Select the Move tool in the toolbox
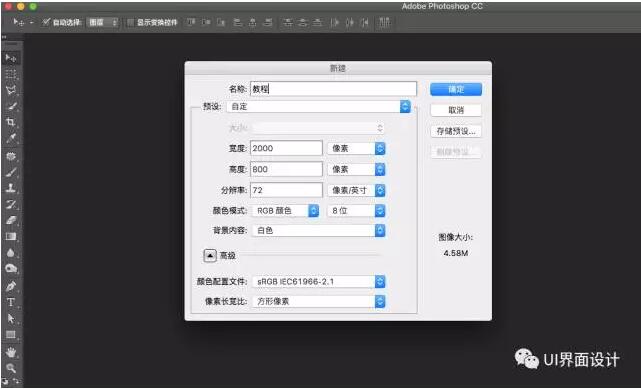The width and height of the screenshot is (641, 389). (x=11, y=58)
